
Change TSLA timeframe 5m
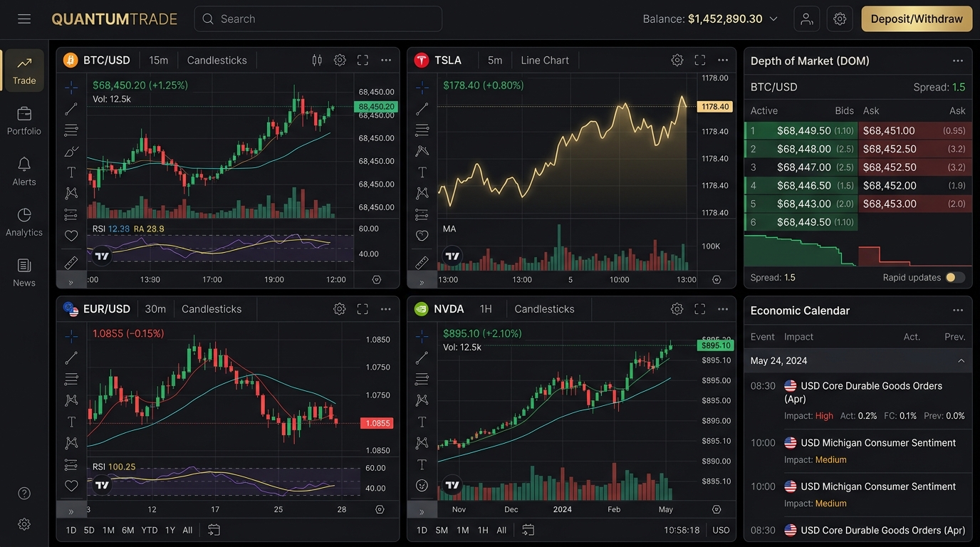[495, 61]
